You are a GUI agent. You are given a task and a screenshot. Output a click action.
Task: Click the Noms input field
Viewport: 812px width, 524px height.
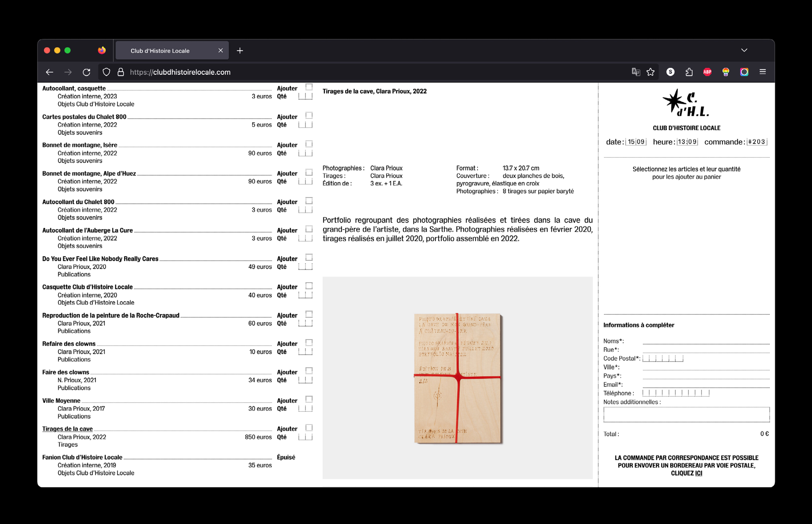(706, 341)
